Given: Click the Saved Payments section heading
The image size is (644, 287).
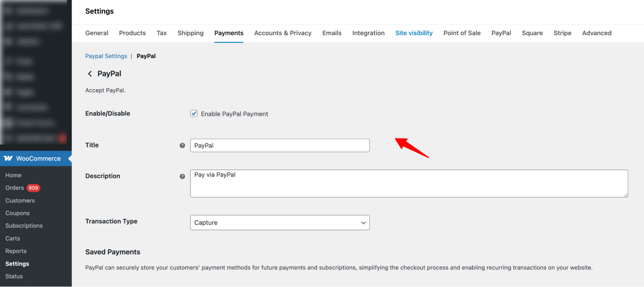Looking at the screenshot, I should click(113, 252).
